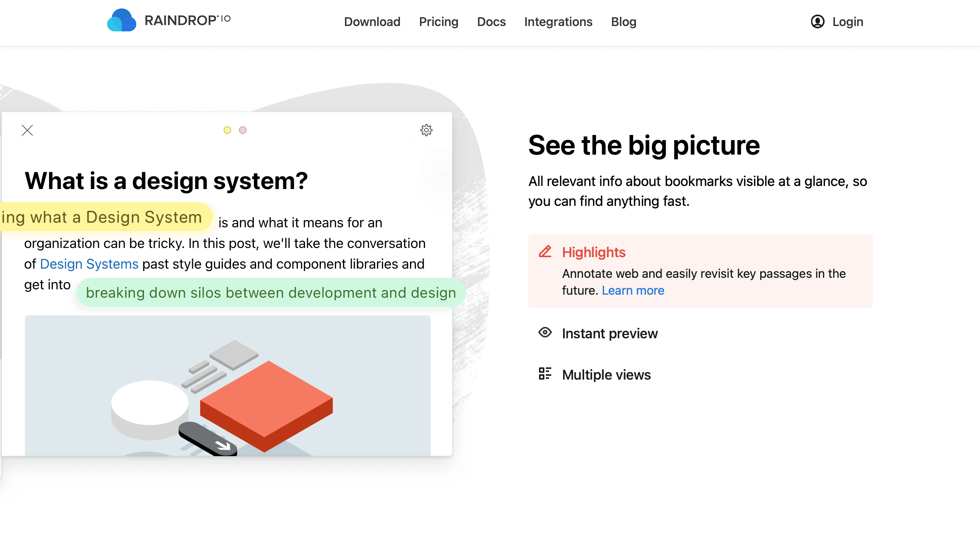980x548 pixels.
Task: Click the Raindrop.io cloud logo icon
Action: [x=121, y=20]
